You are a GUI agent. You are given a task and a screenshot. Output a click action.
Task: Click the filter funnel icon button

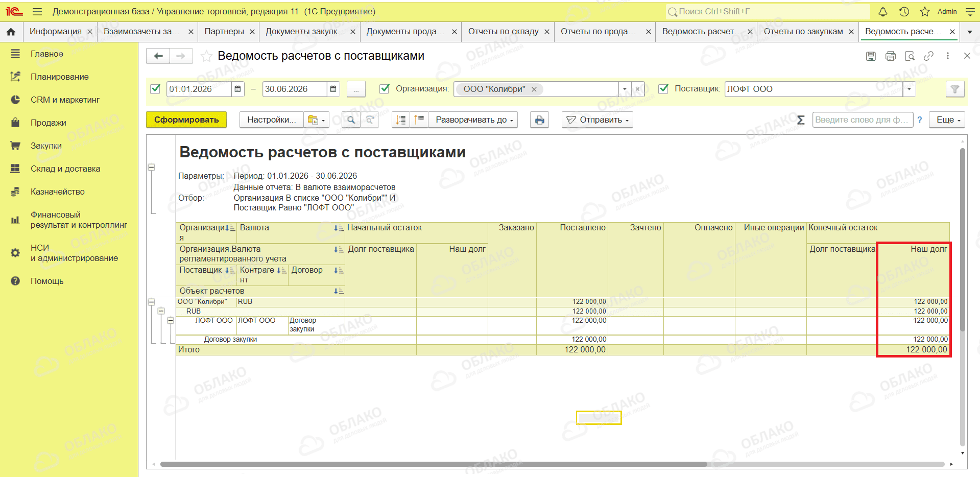coord(955,89)
